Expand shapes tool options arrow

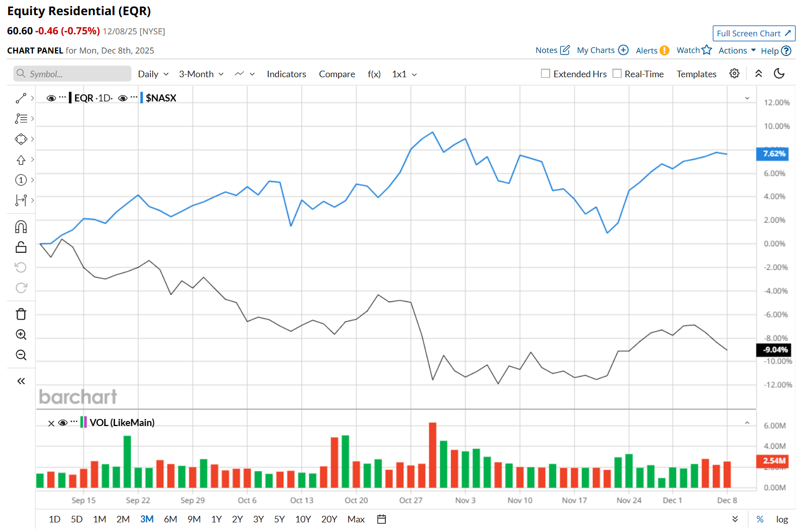tap(32, 139)
